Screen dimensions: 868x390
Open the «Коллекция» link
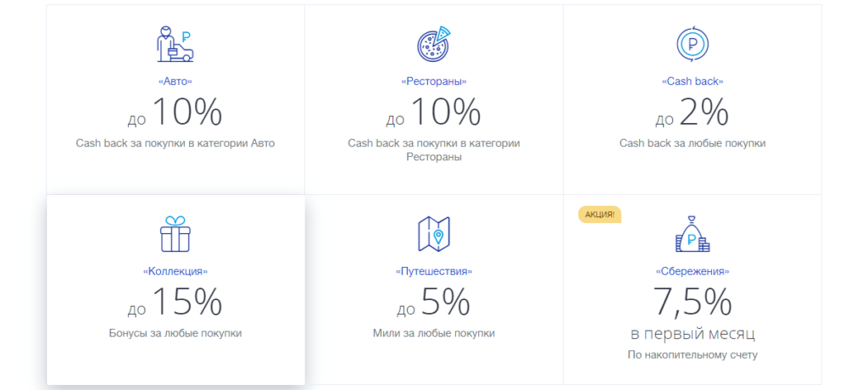pyautogui.click(x=175, y=271)
